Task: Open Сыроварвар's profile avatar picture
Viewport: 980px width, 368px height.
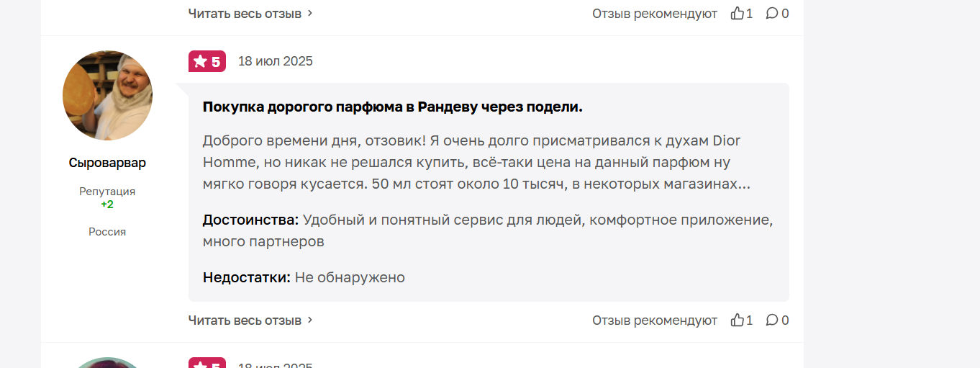Action: pyautogui.click(x=108, y=95)
